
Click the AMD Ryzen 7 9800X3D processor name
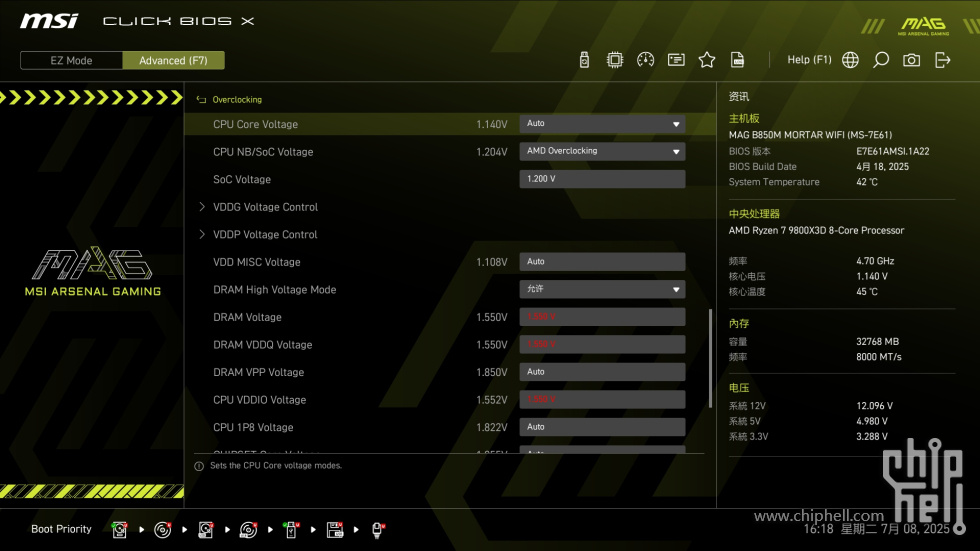(x=816, y=231)
